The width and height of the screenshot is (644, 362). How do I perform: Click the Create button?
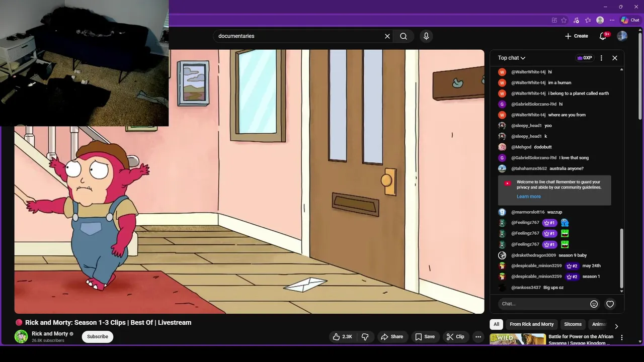pos(577,36)
